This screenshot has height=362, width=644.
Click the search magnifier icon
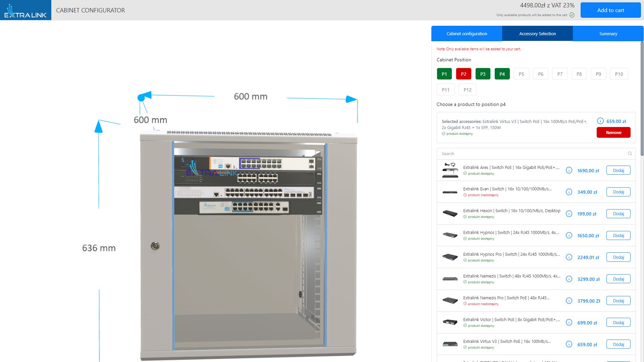tap(630, 154)
